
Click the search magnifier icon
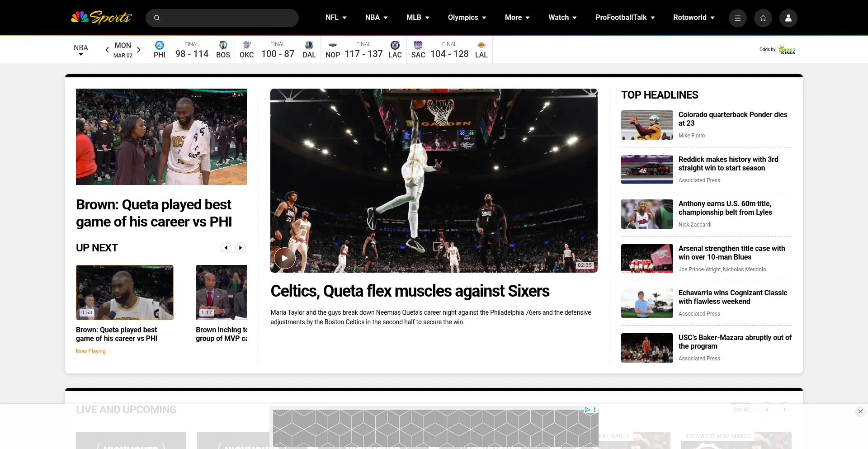(157, 18)
